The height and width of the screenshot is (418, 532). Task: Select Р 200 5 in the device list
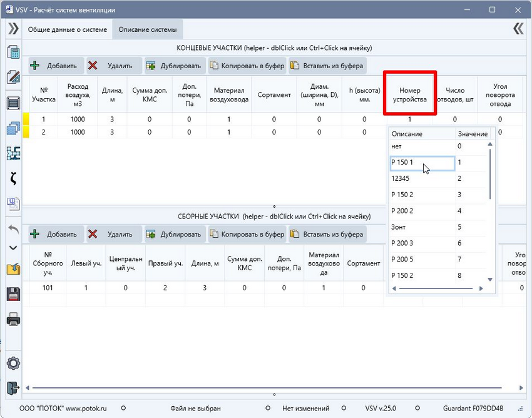pyautogui.click(x=422, y=260)
